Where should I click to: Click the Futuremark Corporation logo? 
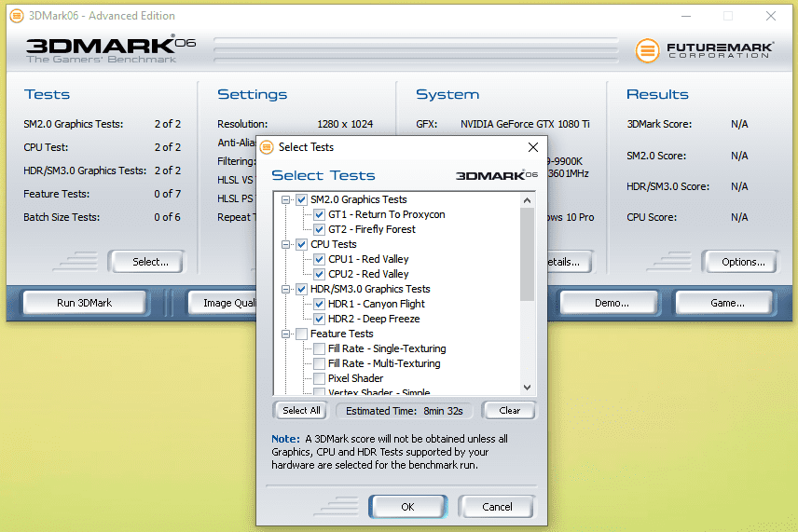tap(705, 49)
